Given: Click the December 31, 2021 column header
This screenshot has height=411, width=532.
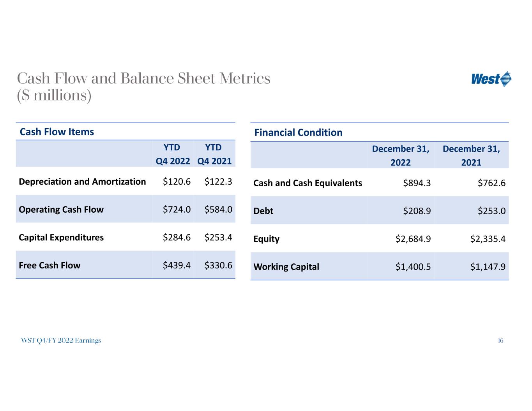Looking at the screenshot, I should click(x=471, y=155).
